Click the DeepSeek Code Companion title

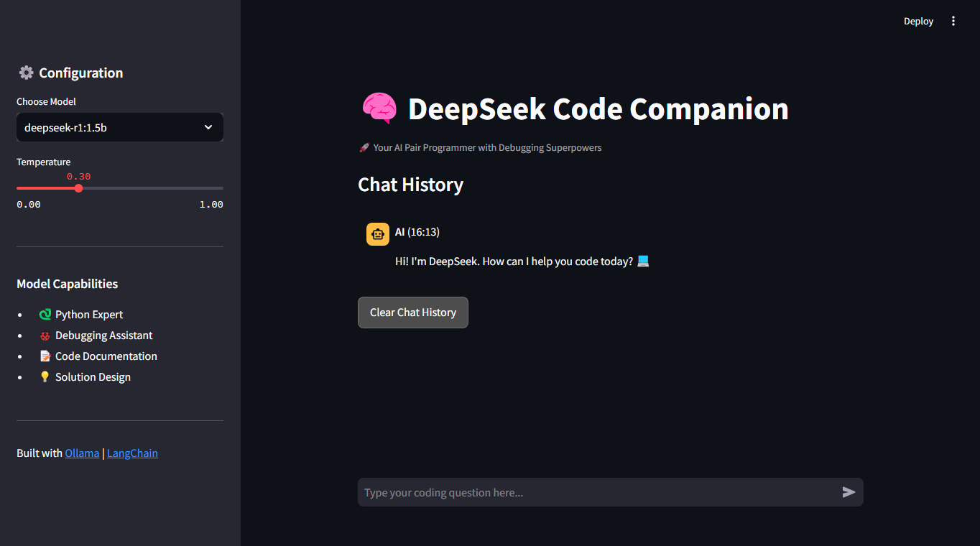(x=598, y=108)
